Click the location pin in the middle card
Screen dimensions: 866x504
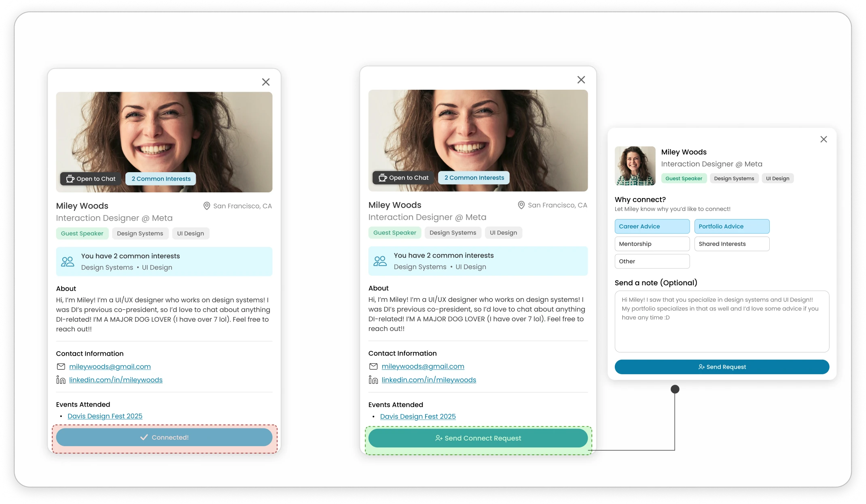tap(521, 205)
